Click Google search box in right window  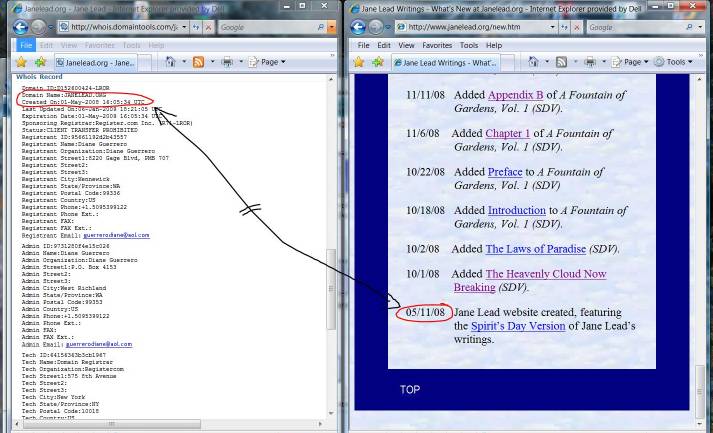click(635, 27)
